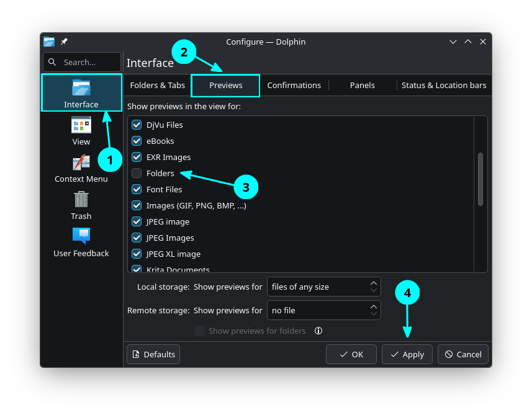Click the Dolphin icon in the titlebar
532x415 pixels.
[x=48, y=42]
